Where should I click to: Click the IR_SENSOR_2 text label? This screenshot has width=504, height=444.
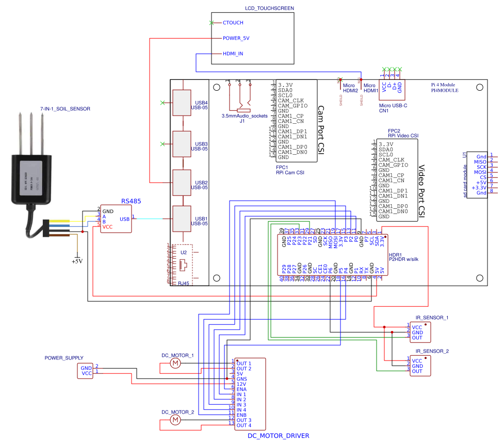(432, 351)
